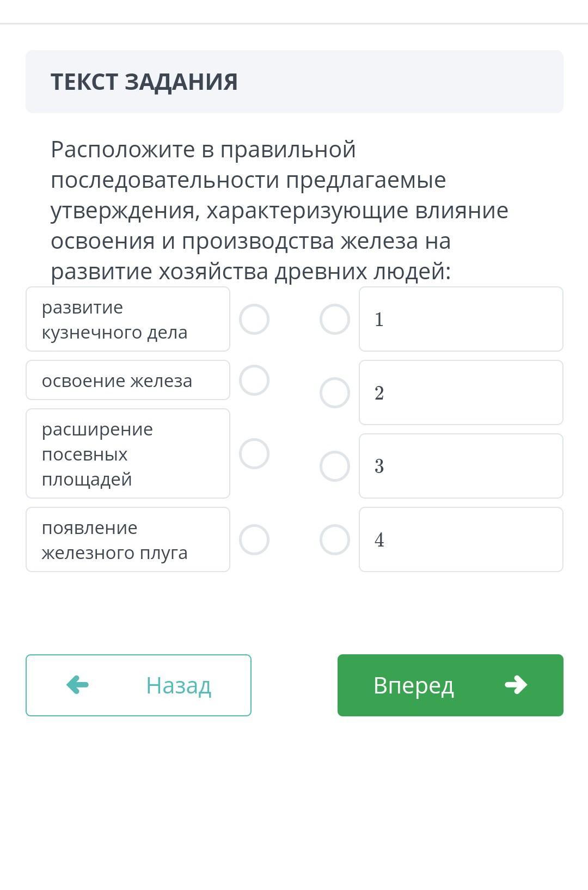588x890 pixels.
Task: Select radio next to появление железного плуга
Action: pos(254,539)
